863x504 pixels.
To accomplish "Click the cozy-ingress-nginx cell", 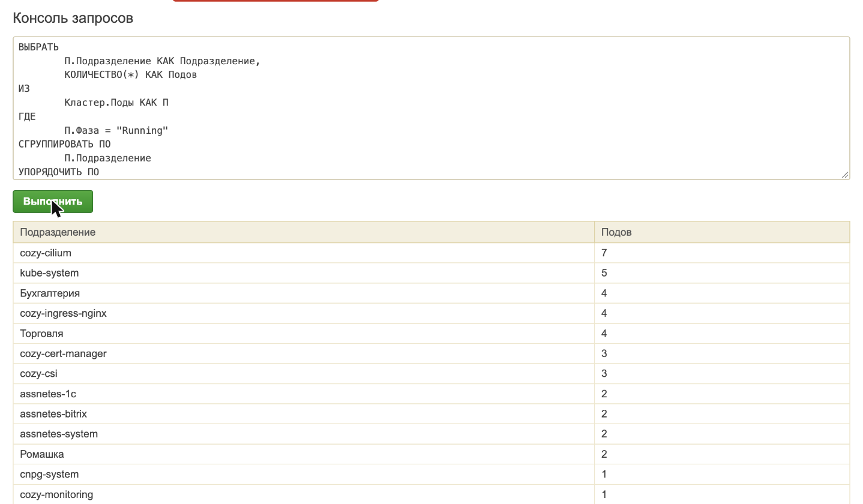I will tap(304, 313).
